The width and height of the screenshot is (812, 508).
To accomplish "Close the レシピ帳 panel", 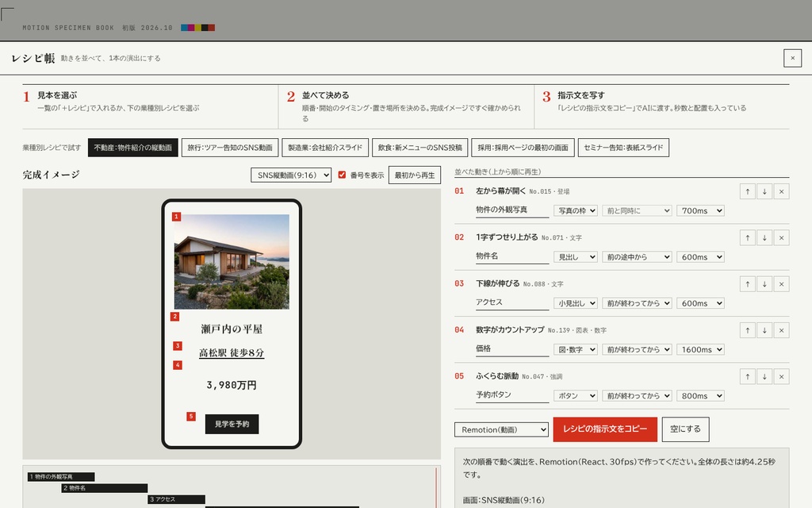I will [x=792, y=58].
